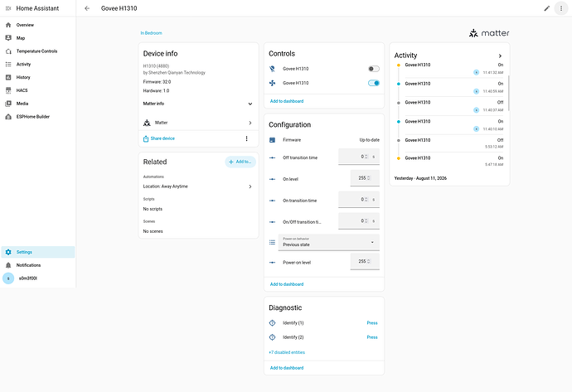Click the Overview home icon
572x392 pixels.
tap(8, 25)
